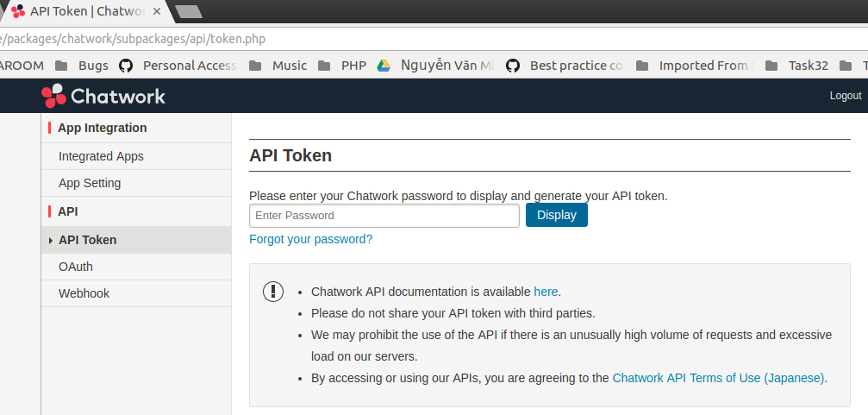
Task: Go to Integrated Apps in sidebar
Action: click(x=101, y=156)
